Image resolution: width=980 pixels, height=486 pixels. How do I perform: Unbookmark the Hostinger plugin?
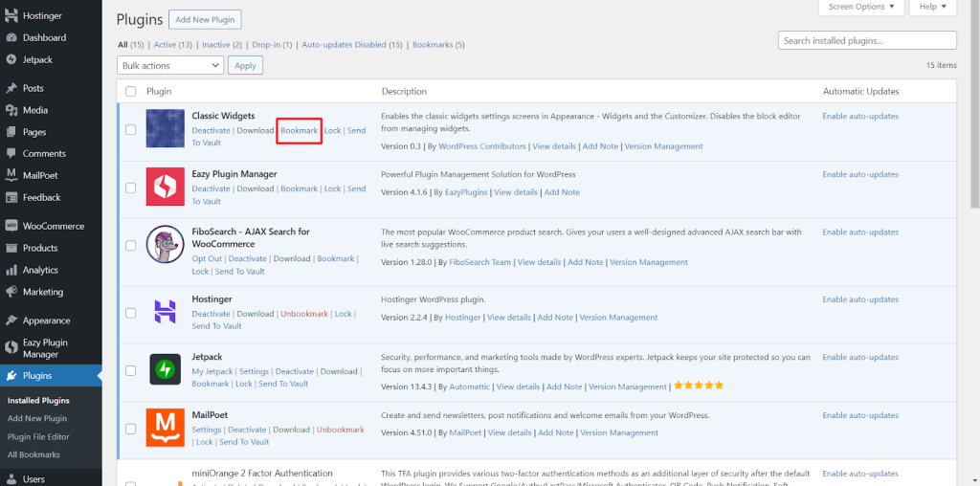[304, 314]
